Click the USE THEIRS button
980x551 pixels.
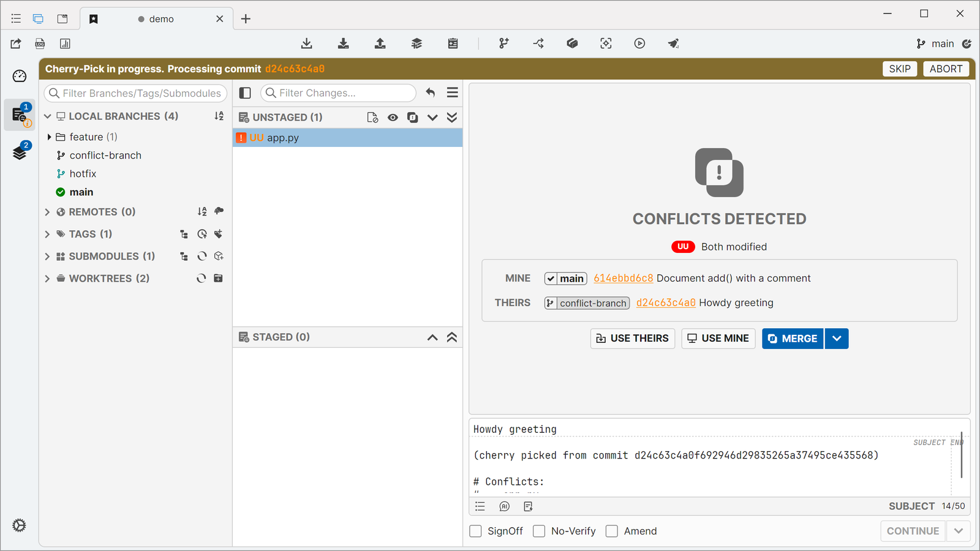click(x=633, y=339)
